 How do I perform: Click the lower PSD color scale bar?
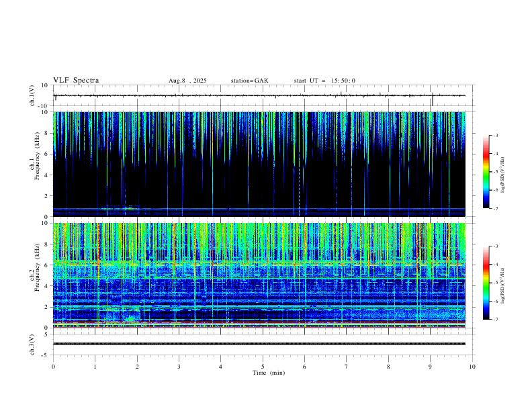(486, 283)
